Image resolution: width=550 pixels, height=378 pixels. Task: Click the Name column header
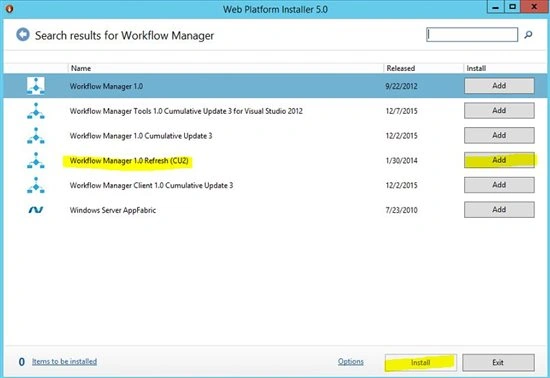(x=81, y=68)
